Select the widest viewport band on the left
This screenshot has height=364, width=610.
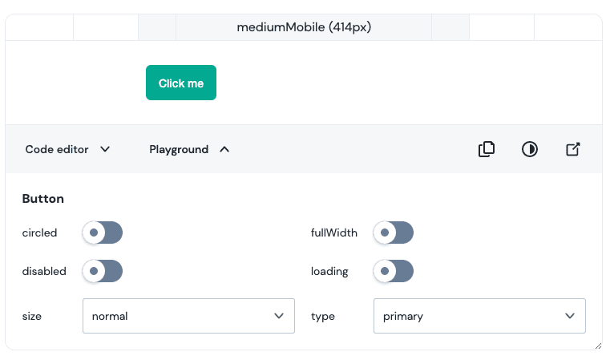coord(39,27)
